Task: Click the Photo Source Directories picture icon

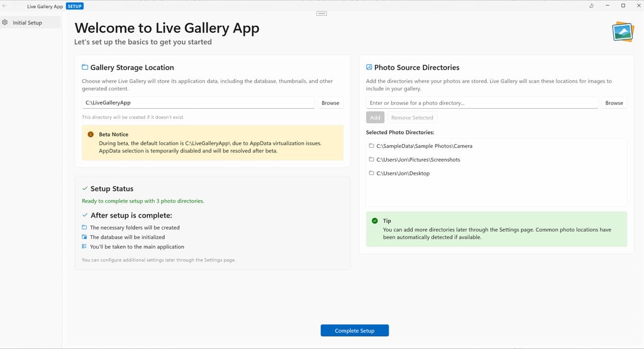Action: [369, 67]
